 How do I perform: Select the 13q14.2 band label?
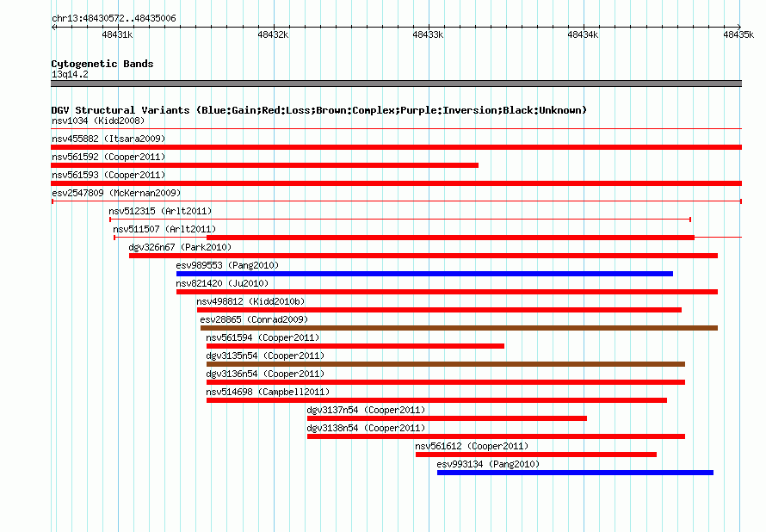70,74
